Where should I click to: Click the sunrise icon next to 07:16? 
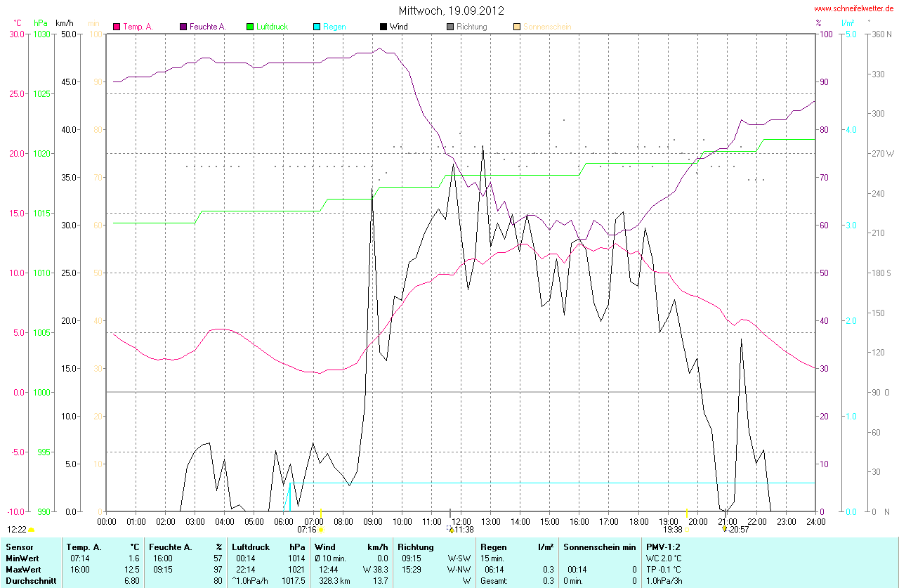point(321,530)
